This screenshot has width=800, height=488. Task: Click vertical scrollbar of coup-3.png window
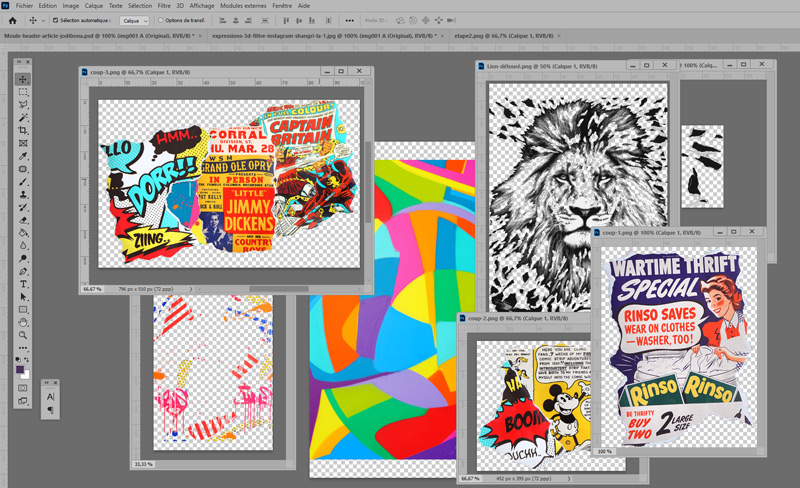368,182
